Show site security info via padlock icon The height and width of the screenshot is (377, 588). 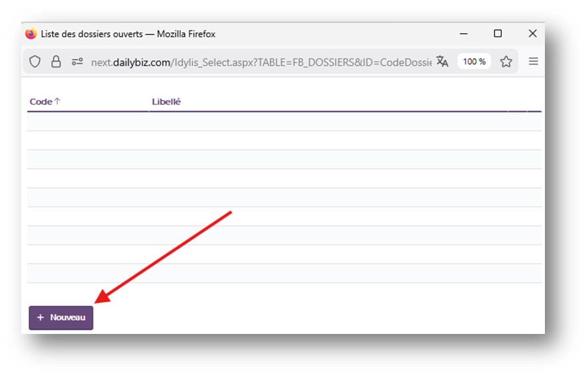(x=56, y=62)
